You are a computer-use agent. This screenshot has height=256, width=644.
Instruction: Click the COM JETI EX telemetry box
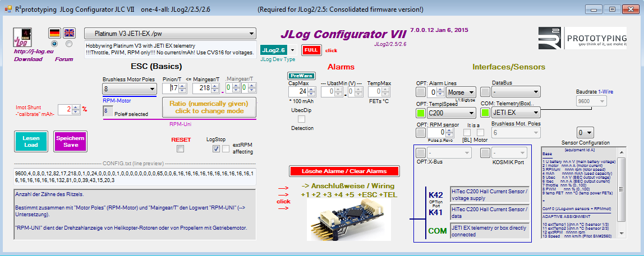[490, 231]
